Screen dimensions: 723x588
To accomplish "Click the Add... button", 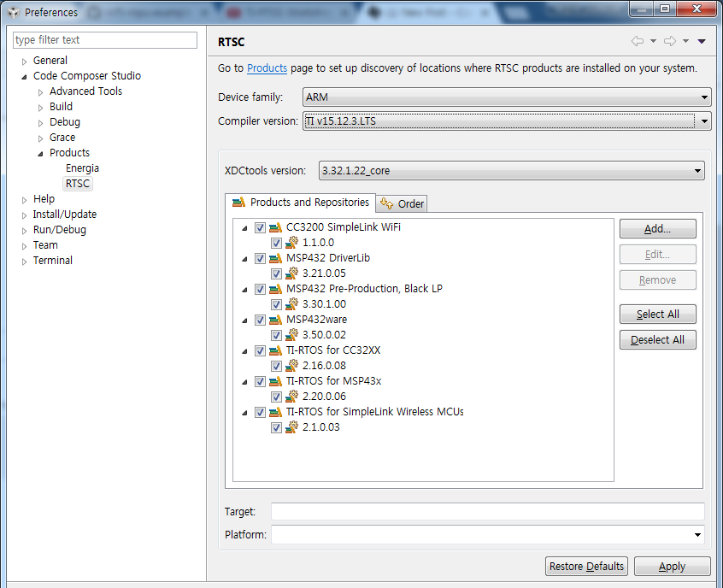I will tap(657, 229).
